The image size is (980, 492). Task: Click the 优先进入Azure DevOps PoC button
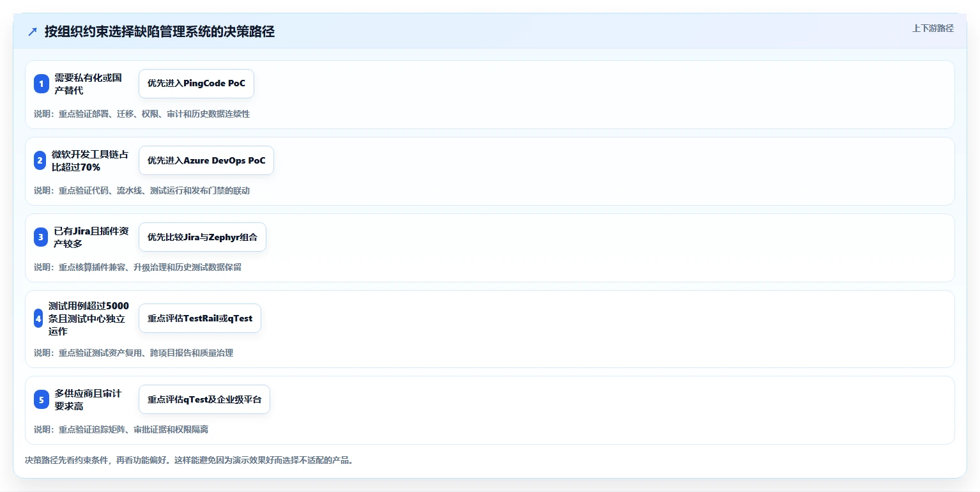click(x=206, y=160)
